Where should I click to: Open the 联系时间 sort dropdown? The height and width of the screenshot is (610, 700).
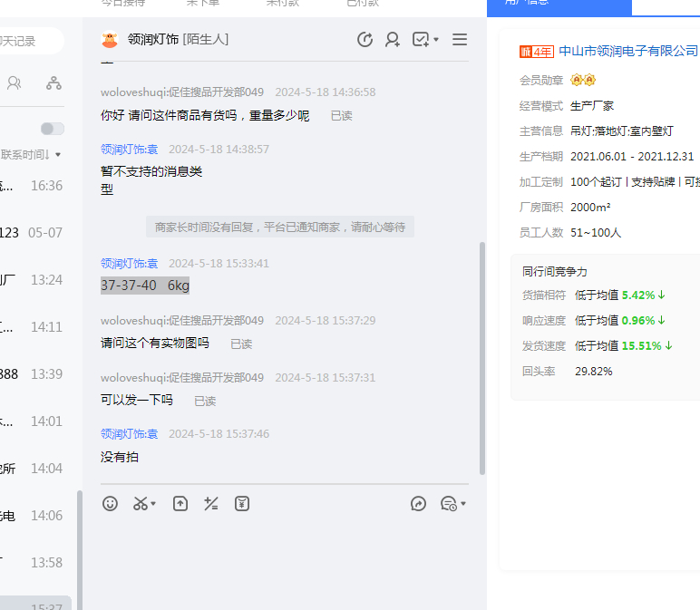32,155
